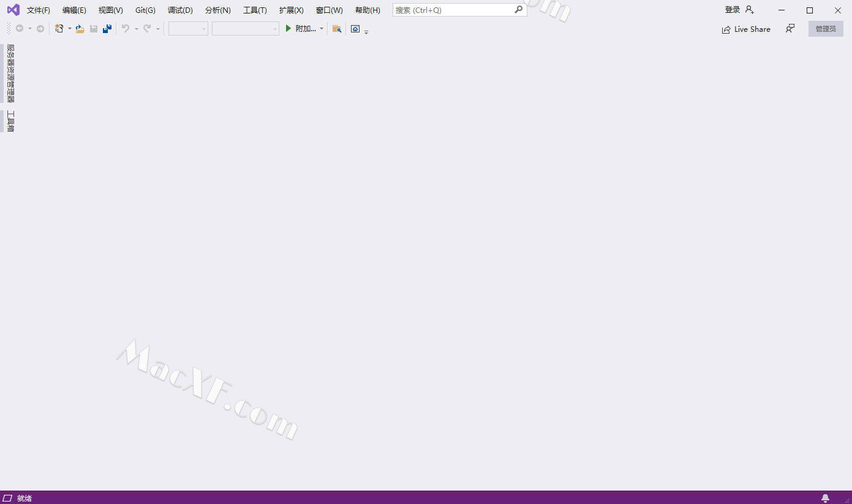The width and height of the screenshot is (852, 504).
Task: Open the 视图(V) menu
Action: [x=110, y=10]
